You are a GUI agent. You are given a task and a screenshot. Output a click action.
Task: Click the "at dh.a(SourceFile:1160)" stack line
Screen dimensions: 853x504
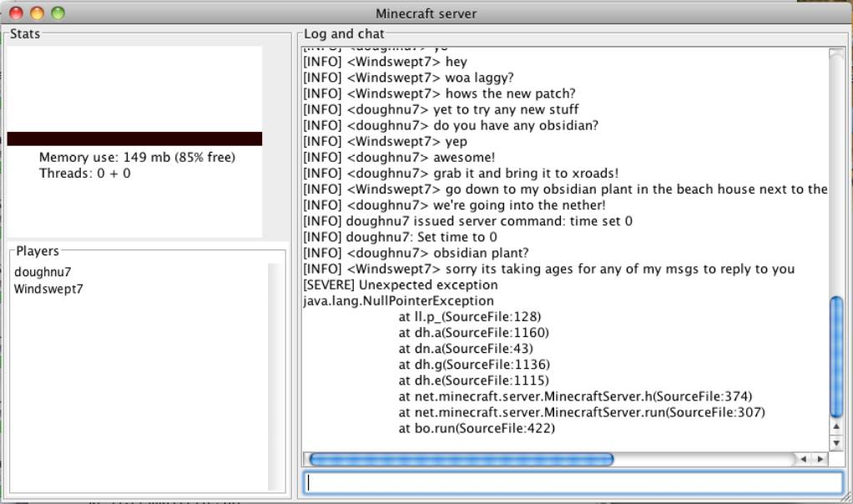click(x=474, y=332)
